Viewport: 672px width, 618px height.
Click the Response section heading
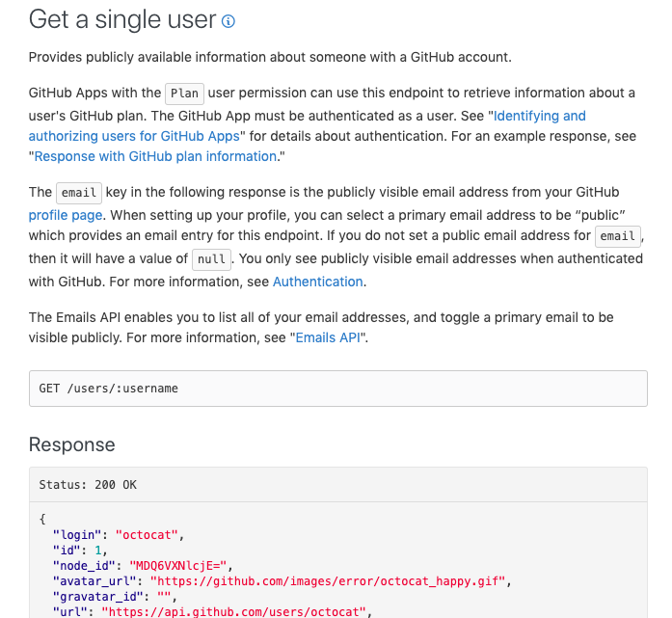coord(72,444)
